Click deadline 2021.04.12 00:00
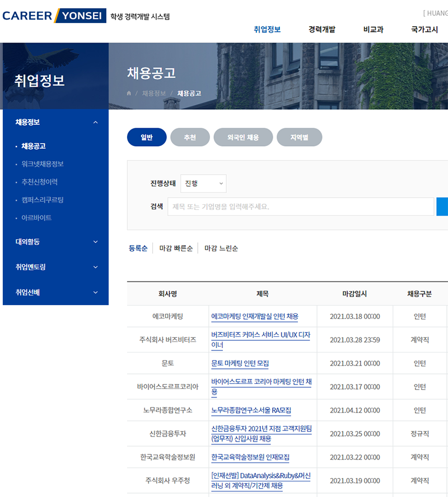This screenshot has height=497, width=448. [x=355, y=410]
